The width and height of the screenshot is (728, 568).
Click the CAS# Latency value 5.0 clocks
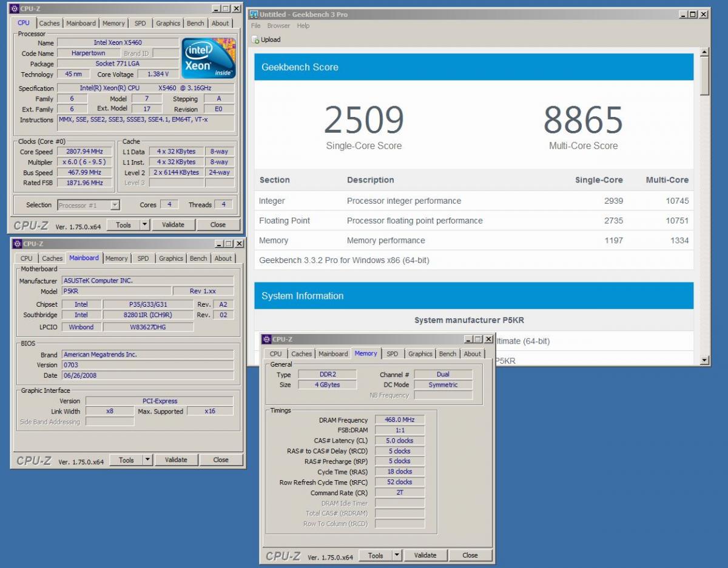400,441
